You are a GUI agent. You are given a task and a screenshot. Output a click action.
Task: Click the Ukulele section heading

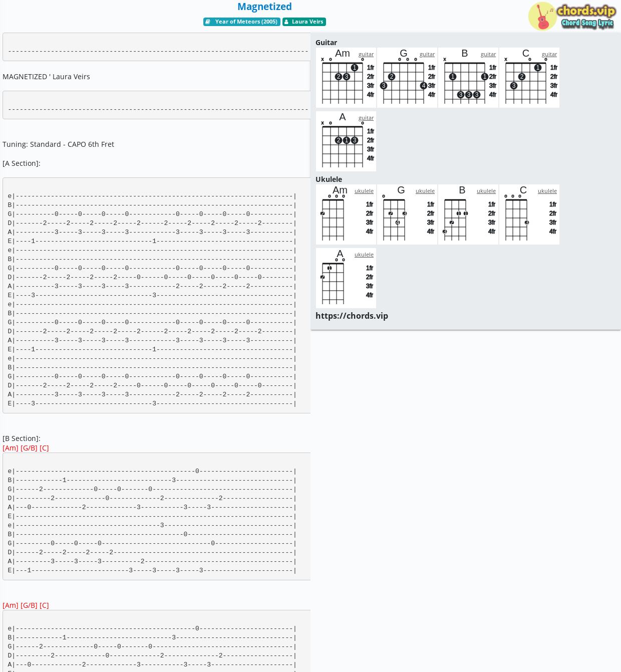(x=329, y=179)
